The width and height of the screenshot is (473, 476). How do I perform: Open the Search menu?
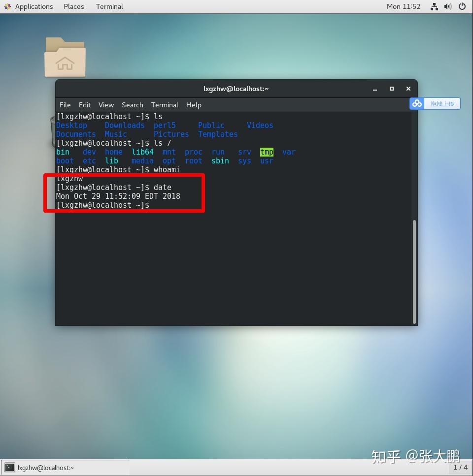click(x=132, y=105)
